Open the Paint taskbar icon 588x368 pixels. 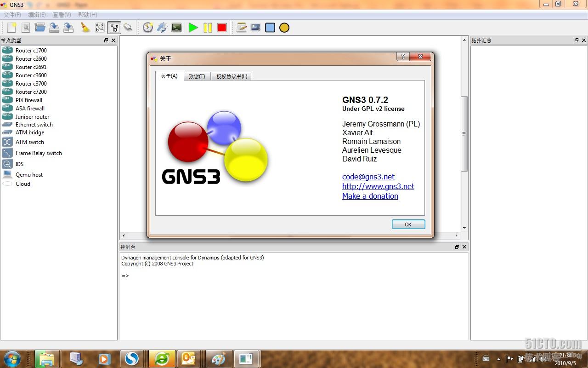tap(218, 359)
